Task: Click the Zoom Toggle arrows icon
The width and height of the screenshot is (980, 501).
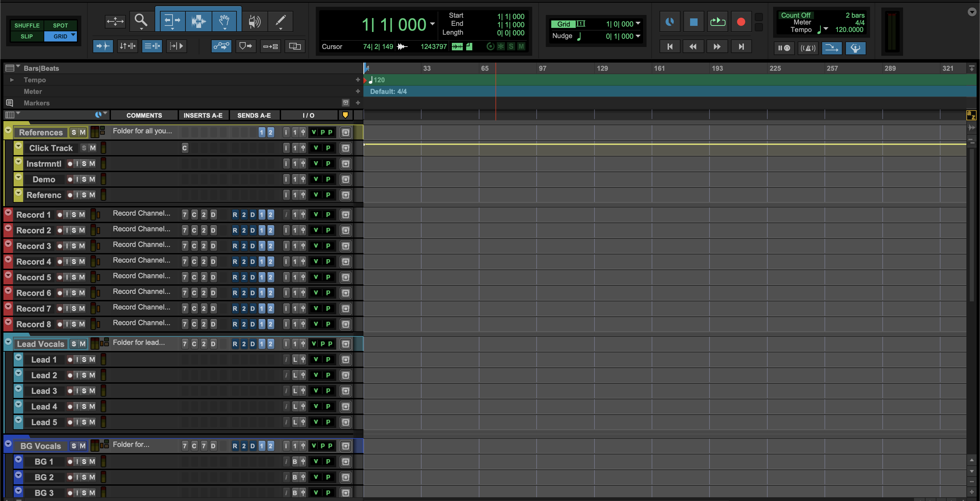Action: coord(115,21)
